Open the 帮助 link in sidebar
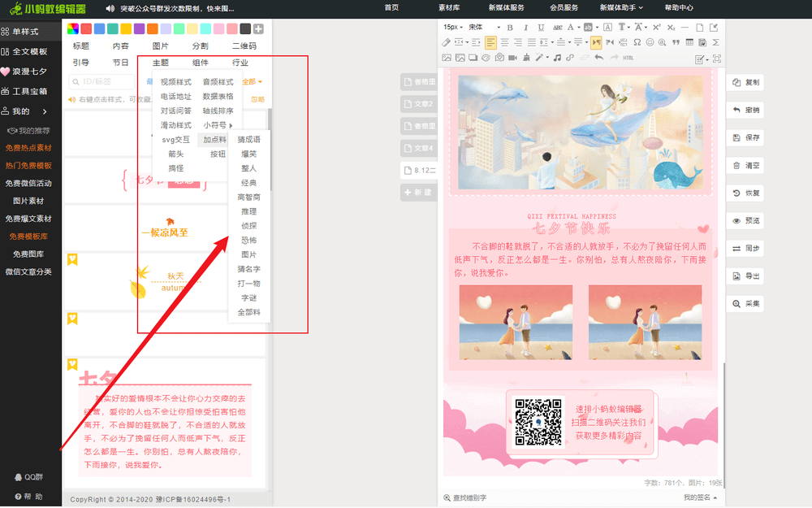The height and width of the screenshot is (508, 812). [29, 497]
